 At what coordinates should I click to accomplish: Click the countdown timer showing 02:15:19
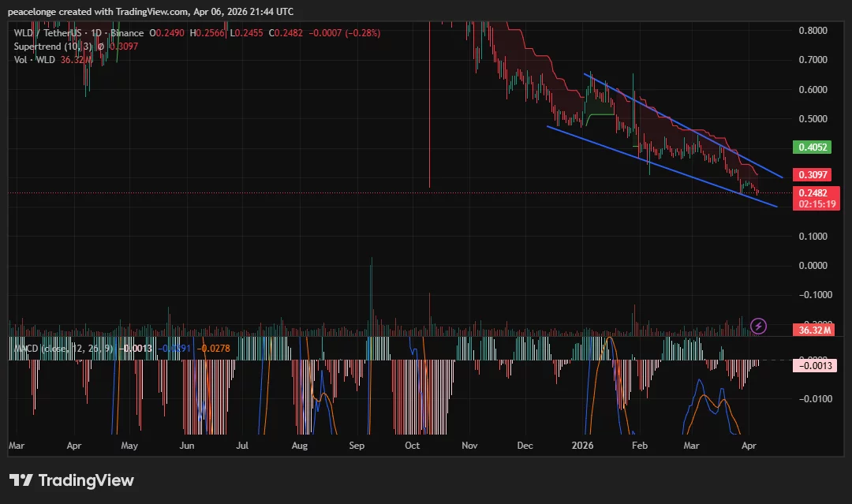(x=818, y=203)
